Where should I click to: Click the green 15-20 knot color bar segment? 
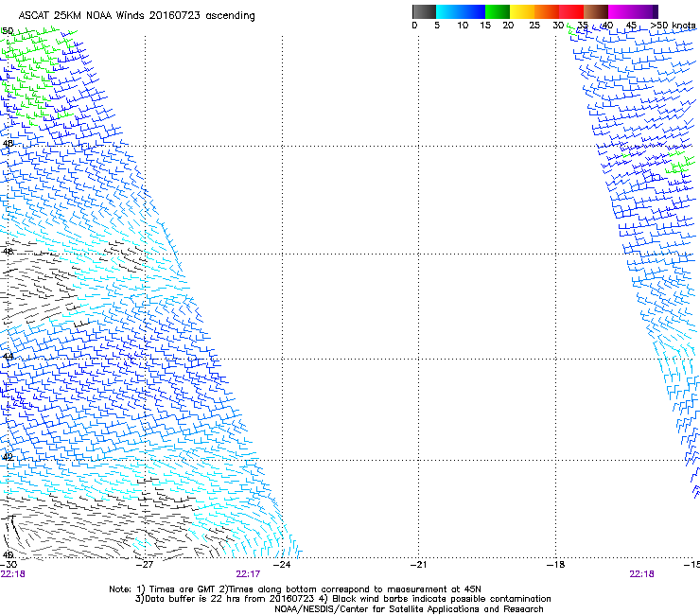[498, 11]
